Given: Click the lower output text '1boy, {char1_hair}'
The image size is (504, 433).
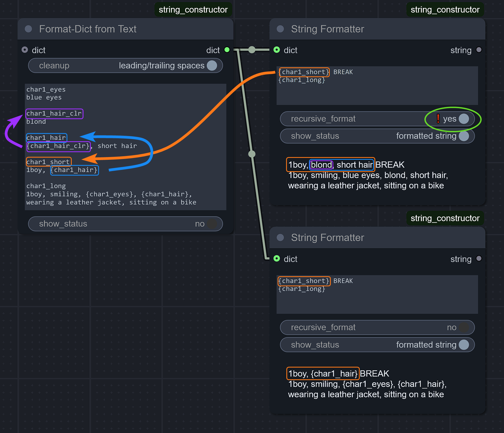Looking at the screenshot, I should (x=323, y=374).
